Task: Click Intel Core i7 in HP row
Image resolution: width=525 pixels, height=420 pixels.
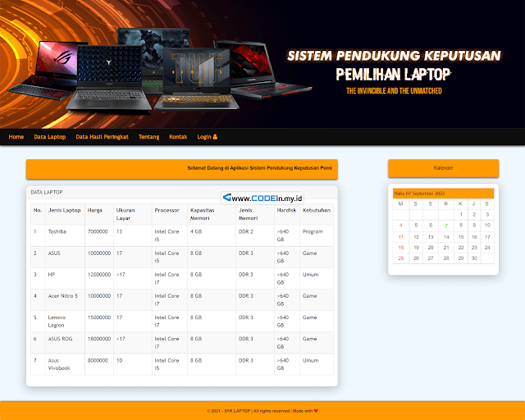Action: 167,278
